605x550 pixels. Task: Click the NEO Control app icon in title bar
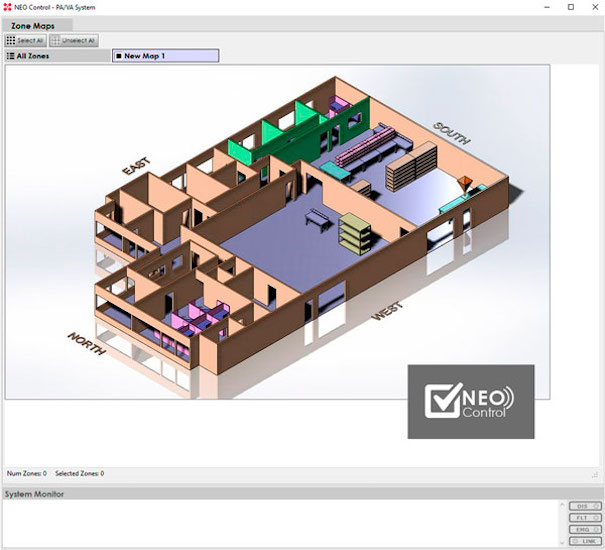[8, 6]
